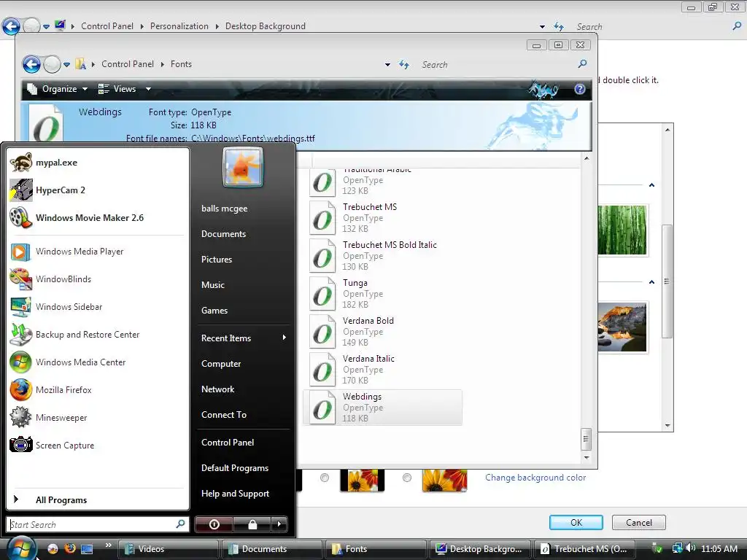This screenshot has width=747, height=560.
Task: Select Webdings font entry
Action: (382, 408)
